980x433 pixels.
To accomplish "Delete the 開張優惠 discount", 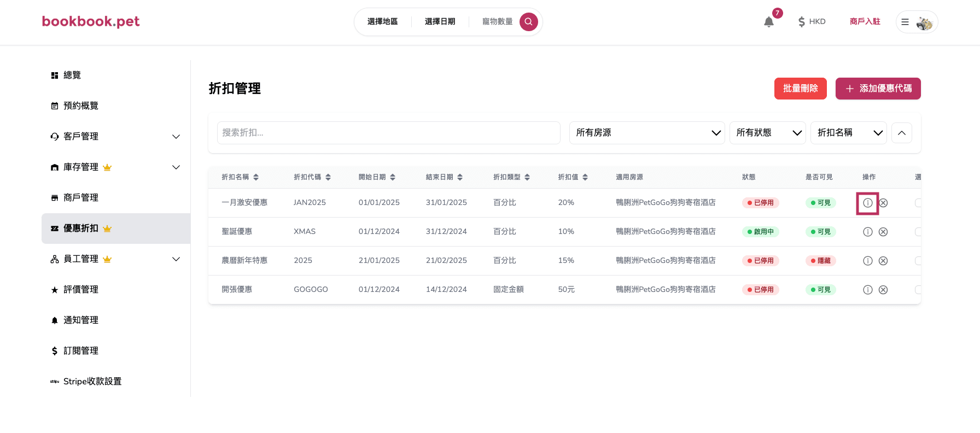I will pyautogui.click(x=883, y=290).
